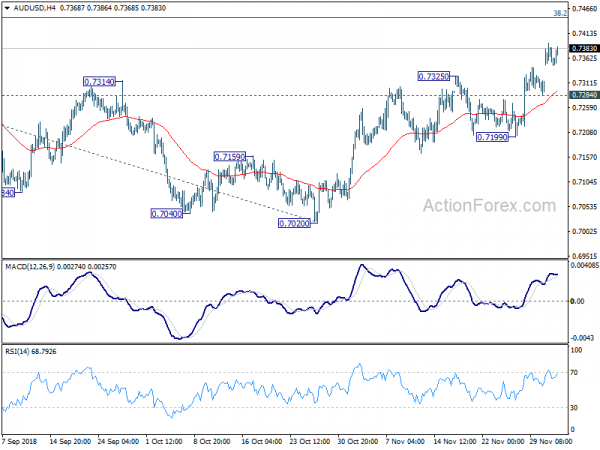Click the 30 Oct 20:00 time label

(x=357, y=441)
